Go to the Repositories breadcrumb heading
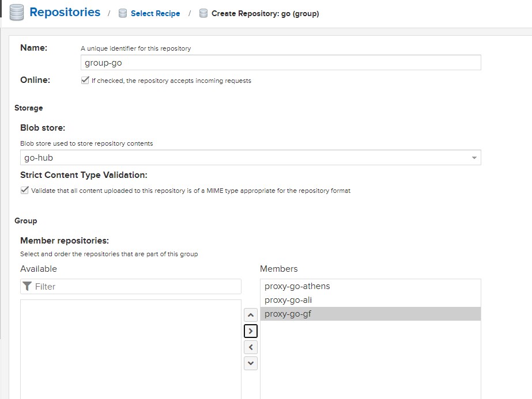The height and width of the screenshot is (399, 532). 65,12
